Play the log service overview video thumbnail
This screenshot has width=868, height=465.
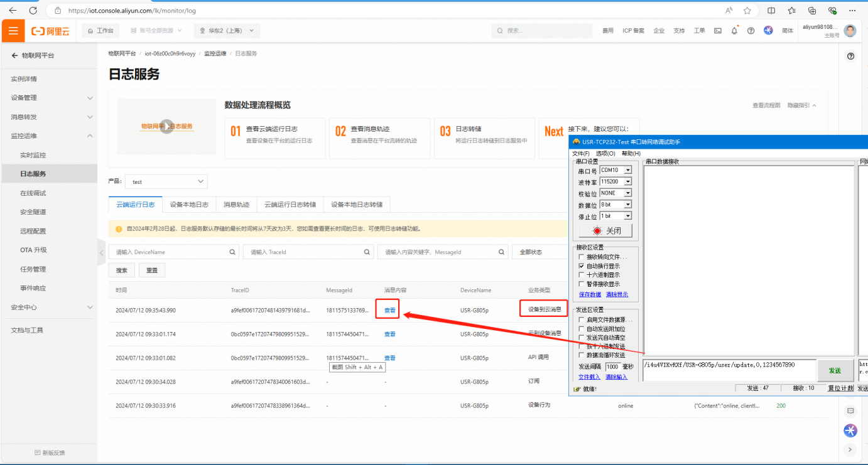coord(166,126)
